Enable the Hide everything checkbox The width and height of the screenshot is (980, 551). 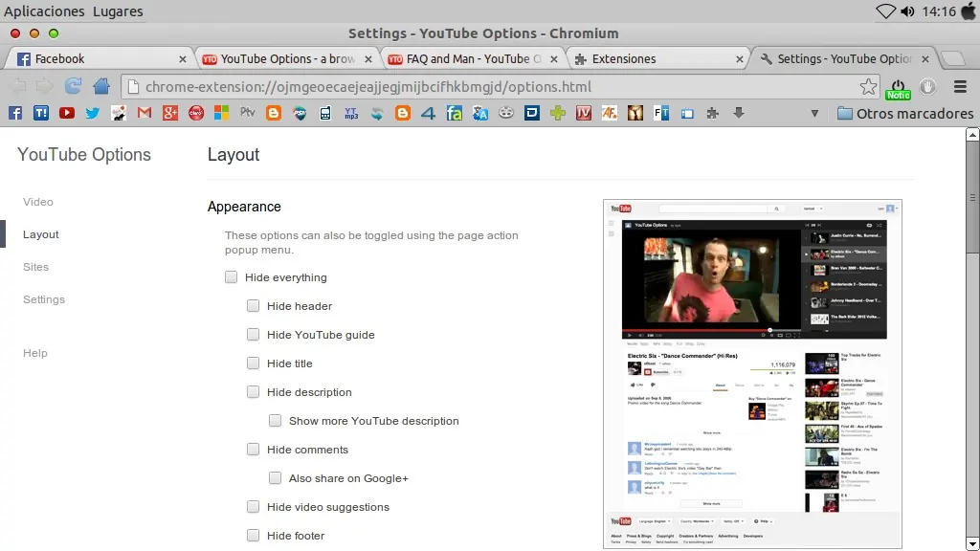pos(231,276)
